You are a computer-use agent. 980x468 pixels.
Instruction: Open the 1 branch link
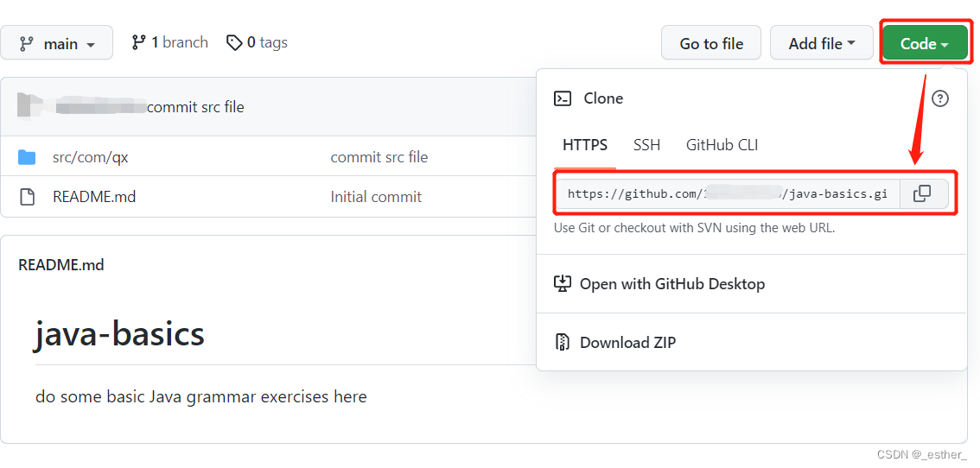coord(170,42)
